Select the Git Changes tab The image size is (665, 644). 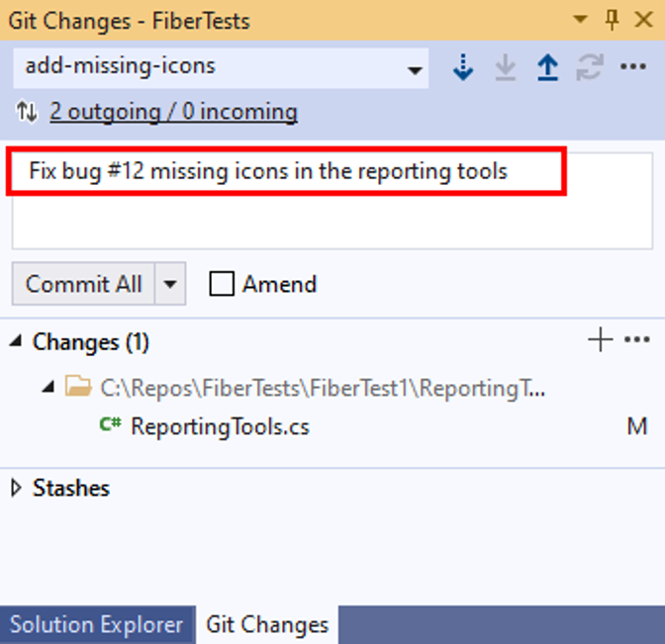tap(267, 625)
